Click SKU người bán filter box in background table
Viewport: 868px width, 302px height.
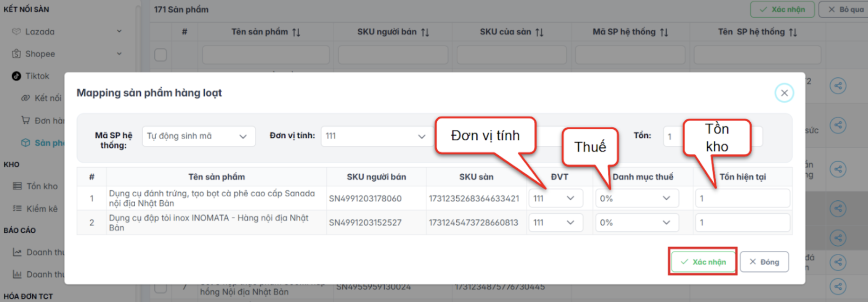click(x=393, y=55)
